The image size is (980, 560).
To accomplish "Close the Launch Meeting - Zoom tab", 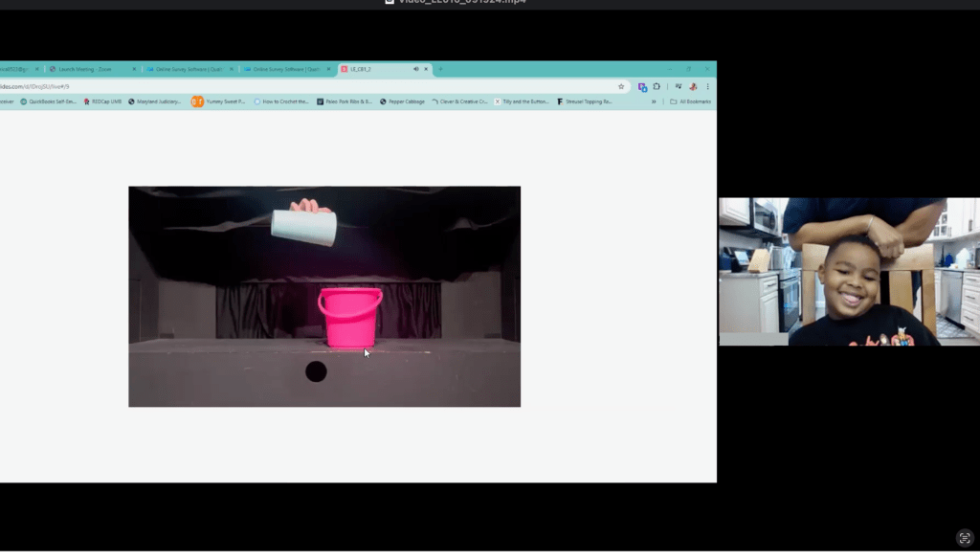I will click(x=134, y=69).
